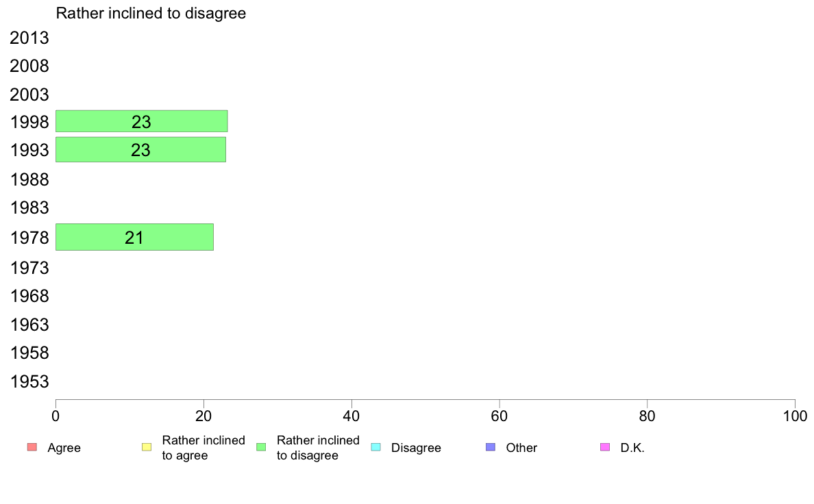The width and height of the screenshot is (814, 504).
Task: Click the chart title Rather inclined to disagree
Action: pos(151,14)
